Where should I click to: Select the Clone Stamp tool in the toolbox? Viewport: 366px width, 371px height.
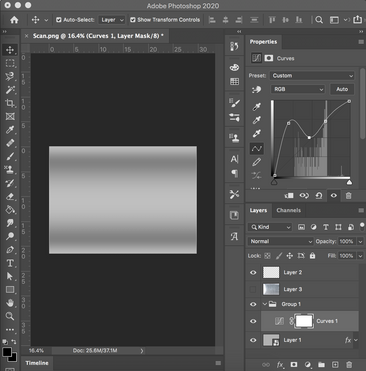[x=10, y=170]
